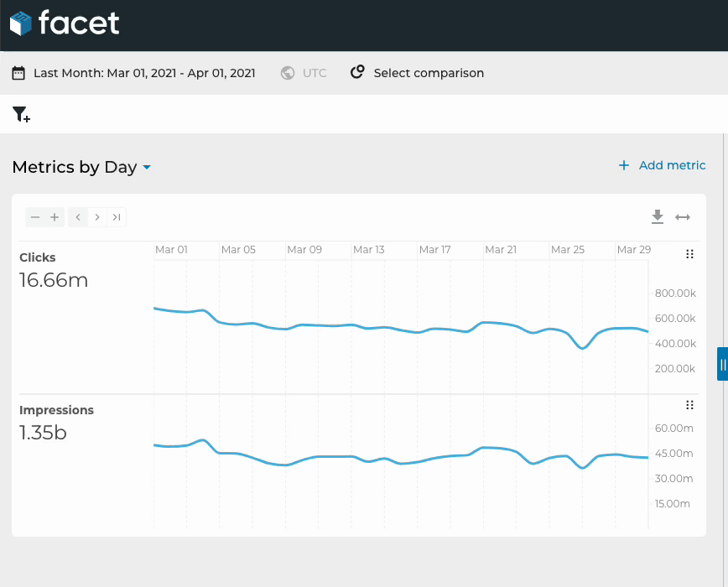Zoom out chart with minus button
Viewport: 728px width, 587px height.
coord(35,217)
